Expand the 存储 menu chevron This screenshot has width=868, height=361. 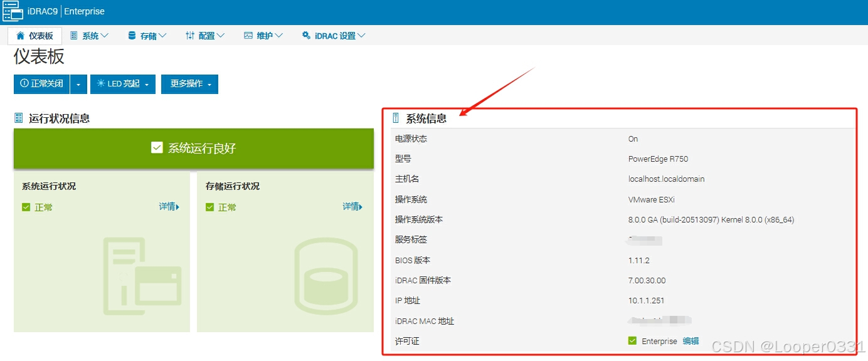[162, 36]
